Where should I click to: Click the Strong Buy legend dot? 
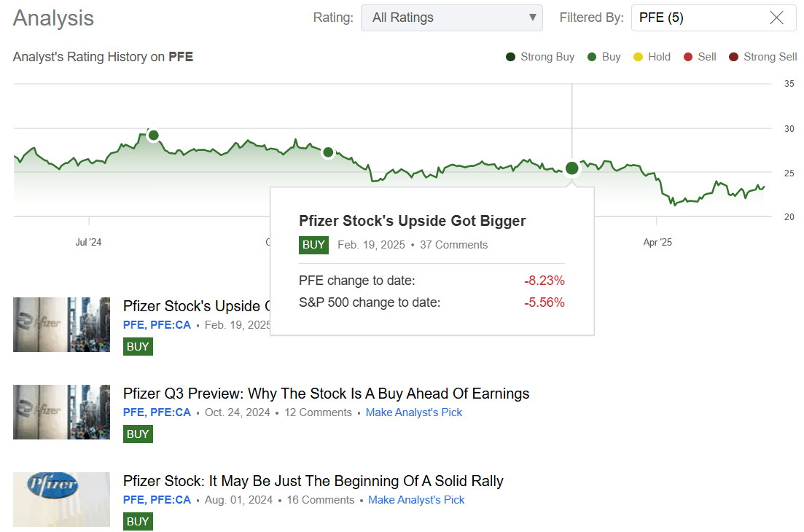point(510,56)
